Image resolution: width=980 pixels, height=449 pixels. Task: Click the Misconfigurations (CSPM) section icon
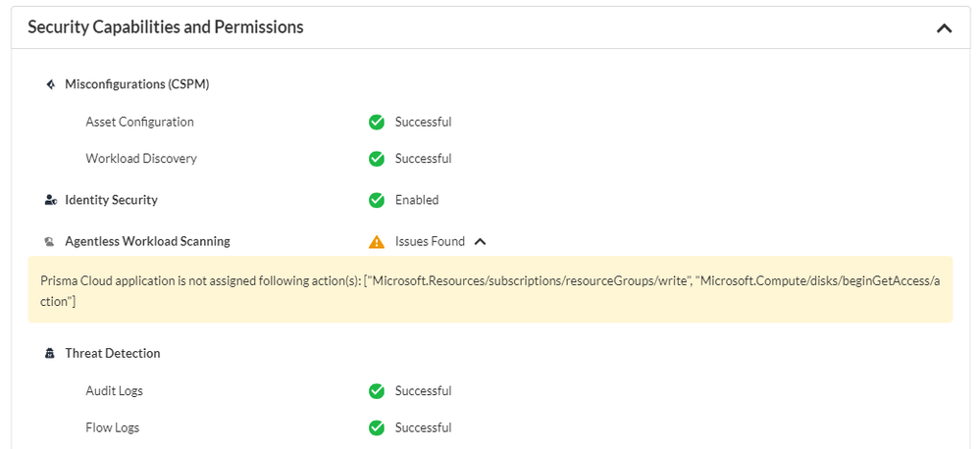coord(50,84)
